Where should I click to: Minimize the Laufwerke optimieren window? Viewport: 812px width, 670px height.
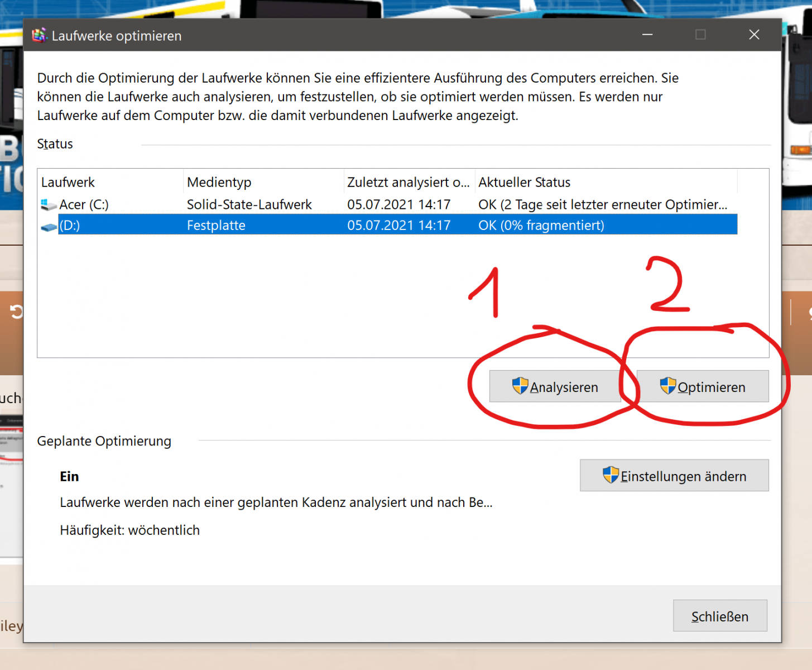647,35
